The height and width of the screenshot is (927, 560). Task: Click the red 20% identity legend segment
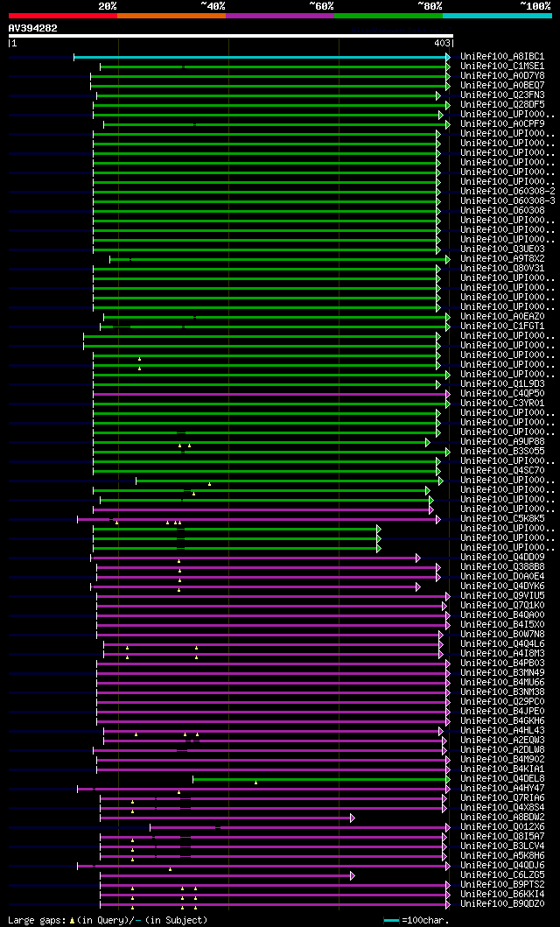(63, 16)
